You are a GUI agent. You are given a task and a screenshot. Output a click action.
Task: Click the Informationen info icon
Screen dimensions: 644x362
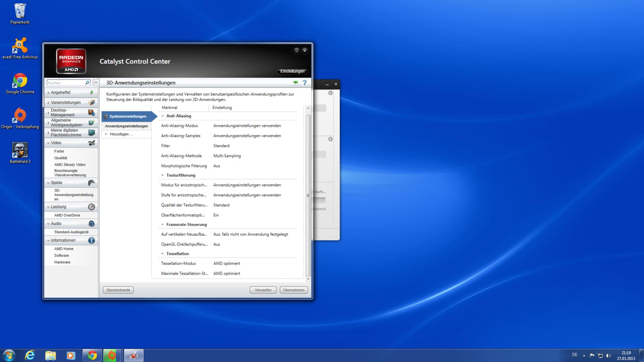tap(91, 240)
